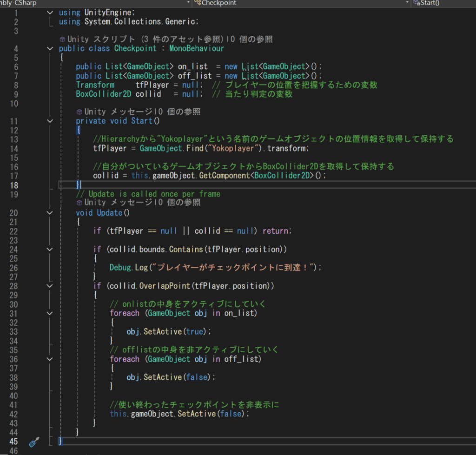Collapse the OverlapPoint if block
The width and height of the screenshot is (476, 455).
click(x=50, y=286)
